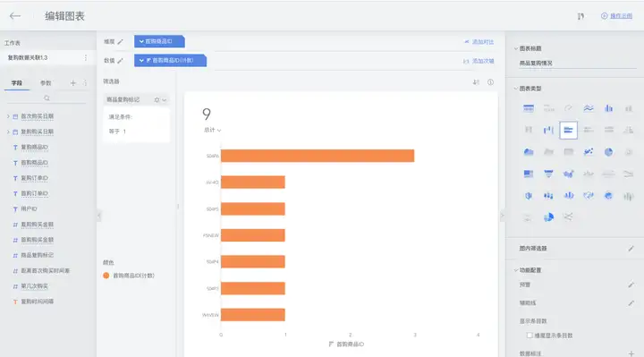Open the 商品复购标记 filter settings gear
Screen dimensions: 644x357
click(157, 100)
